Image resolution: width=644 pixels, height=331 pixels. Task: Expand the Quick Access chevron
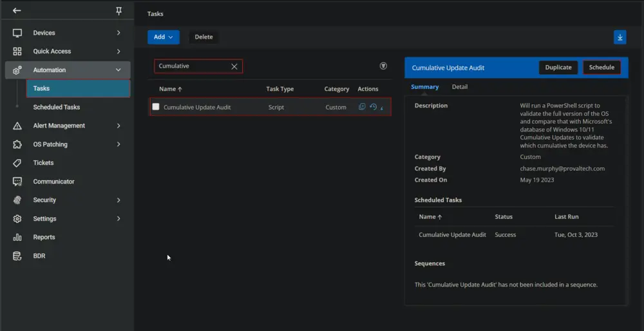click(x=118, y=52)
